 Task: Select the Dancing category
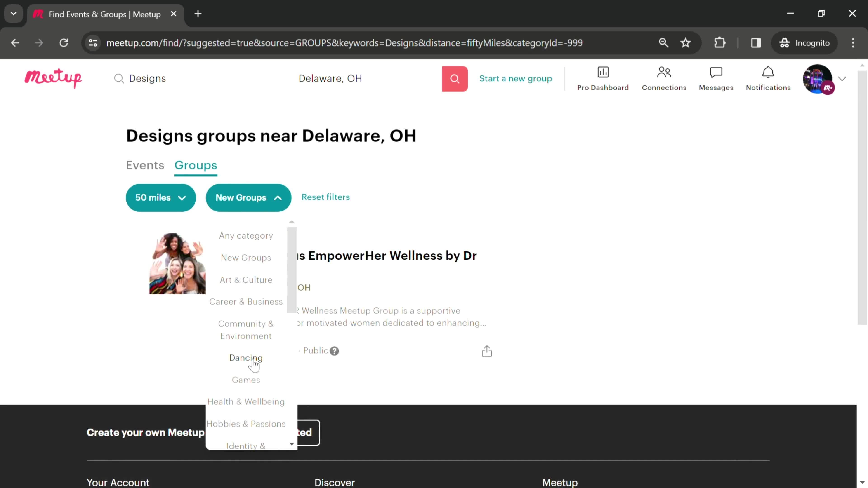click(x=246, y=358)
